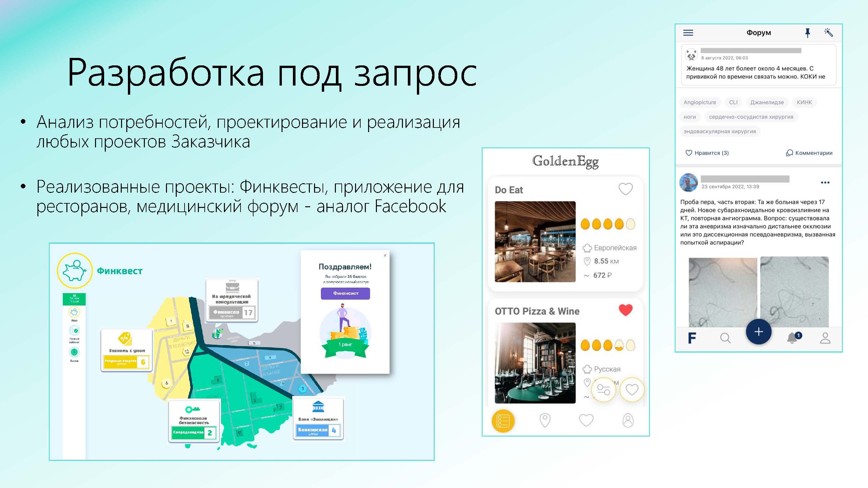
Task: Open the yellow list tab in GoldenEgg
Action: [503, 421]
